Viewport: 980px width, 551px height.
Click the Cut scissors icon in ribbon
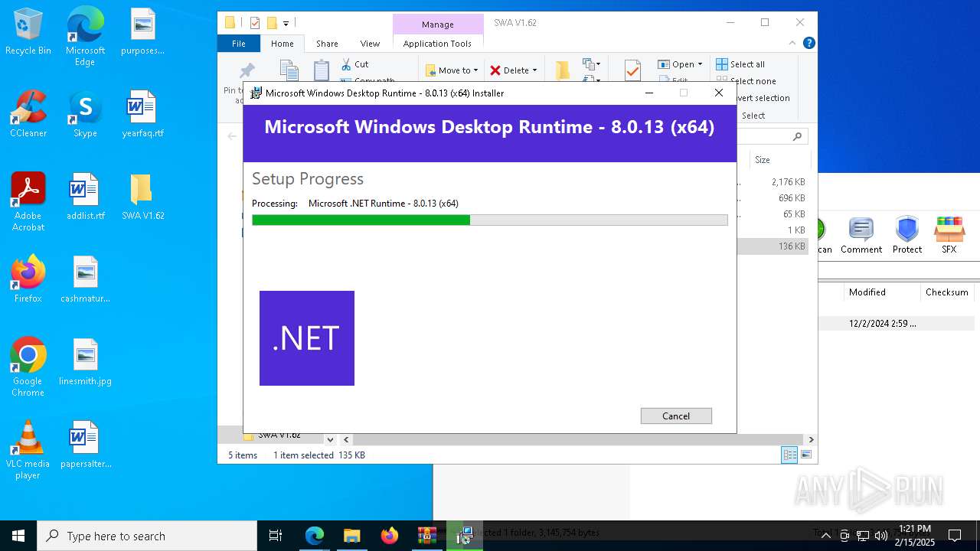[x=346, y=64]
